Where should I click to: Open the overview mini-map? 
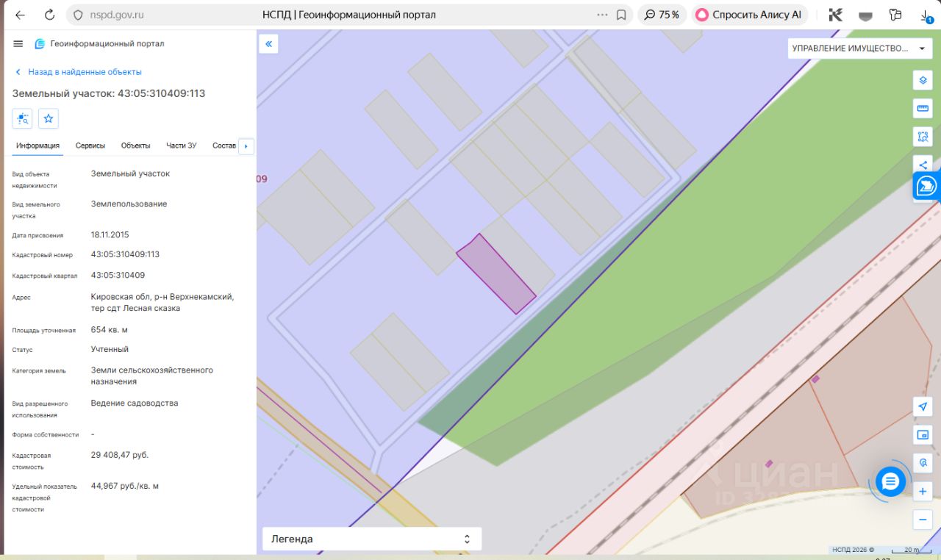(x=923, y=434)
